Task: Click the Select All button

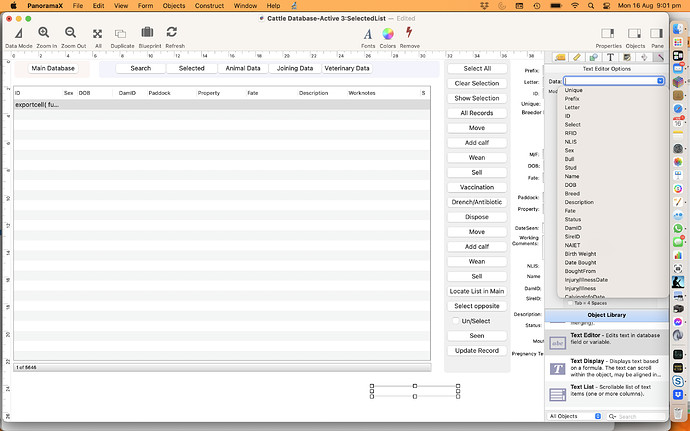Action: (477, 69)
